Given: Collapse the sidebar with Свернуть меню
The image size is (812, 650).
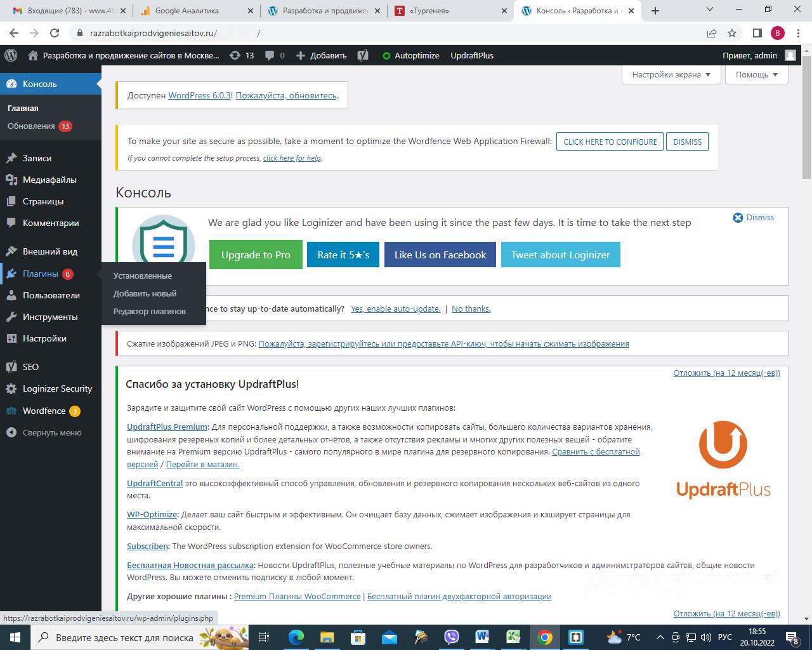Looking at the screenshot, I should point(51,432).
